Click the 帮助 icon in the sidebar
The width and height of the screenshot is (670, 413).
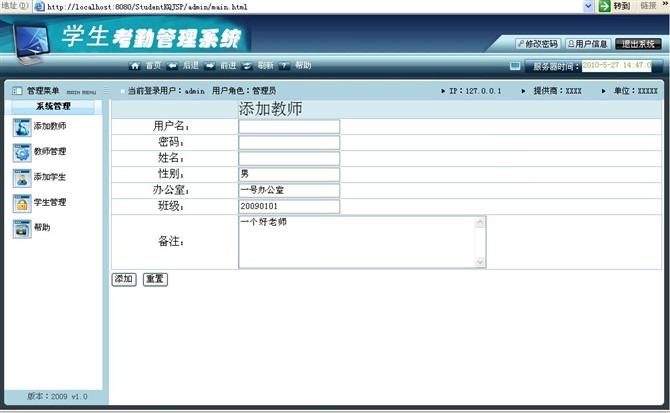pyautogui.click(x=22, y=228)
